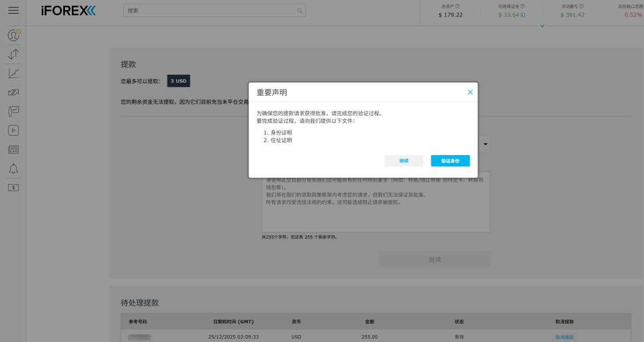Click the 身份证明 list item
644x342 pixels.
(281, 133)
